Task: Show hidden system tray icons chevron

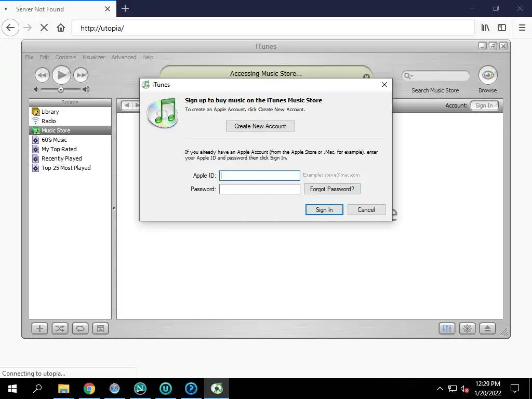Action: (x=440, y=389)
